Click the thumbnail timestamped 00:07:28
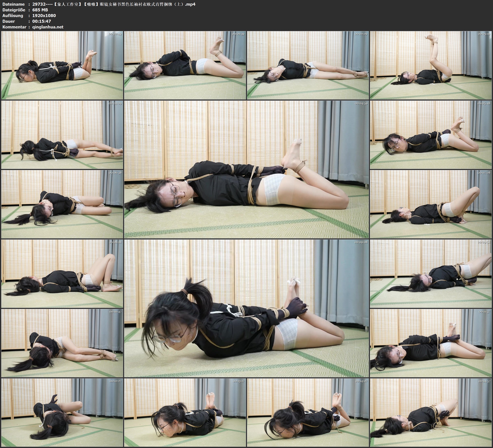Viewport: 493px width, 448px height. pos(431,204)
